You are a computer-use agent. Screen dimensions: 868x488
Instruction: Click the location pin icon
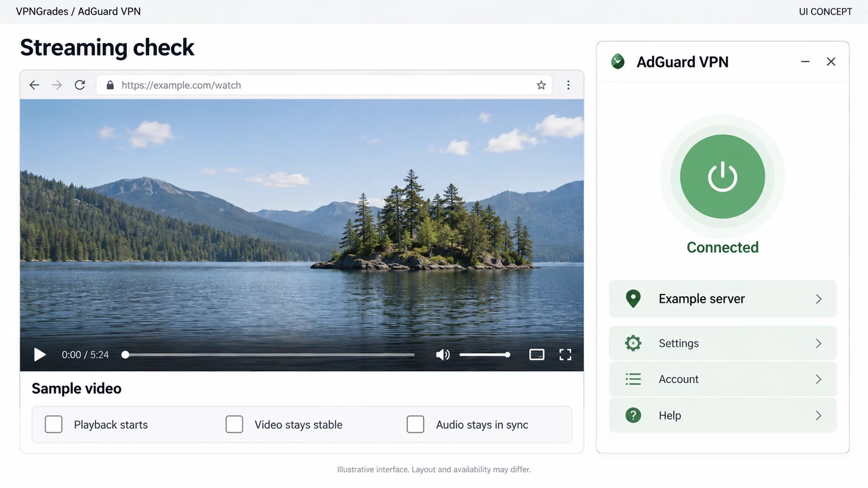point(633,299)
